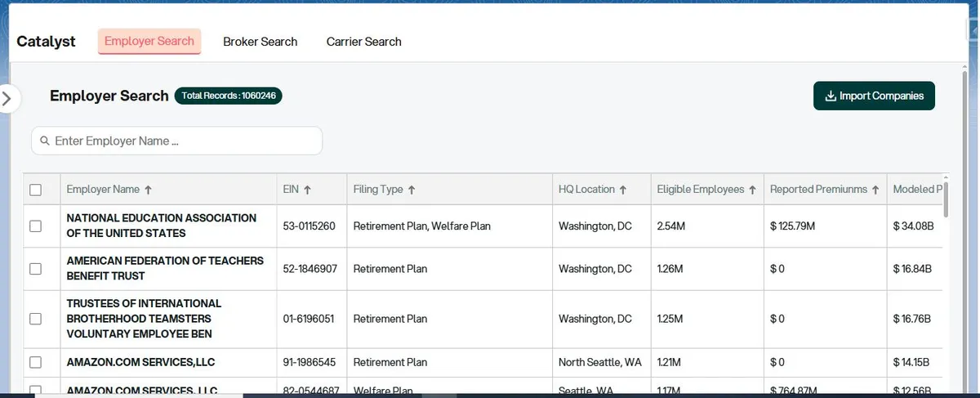Click EIN value 52-1846907
The image size is (980, 398).
click(x=310, y=269)
